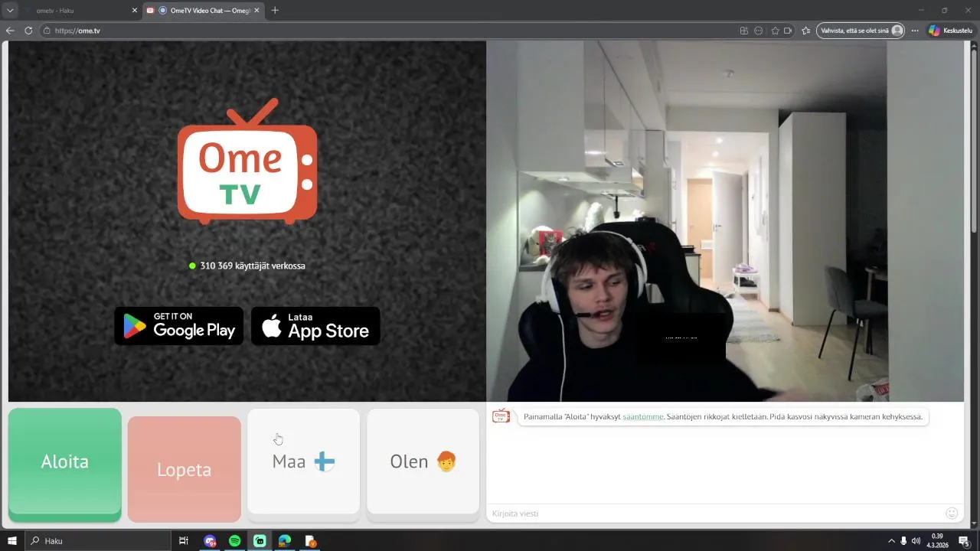Open the clock showing 0.39
The width and height of the screenshot is (980, 551).
937,541
